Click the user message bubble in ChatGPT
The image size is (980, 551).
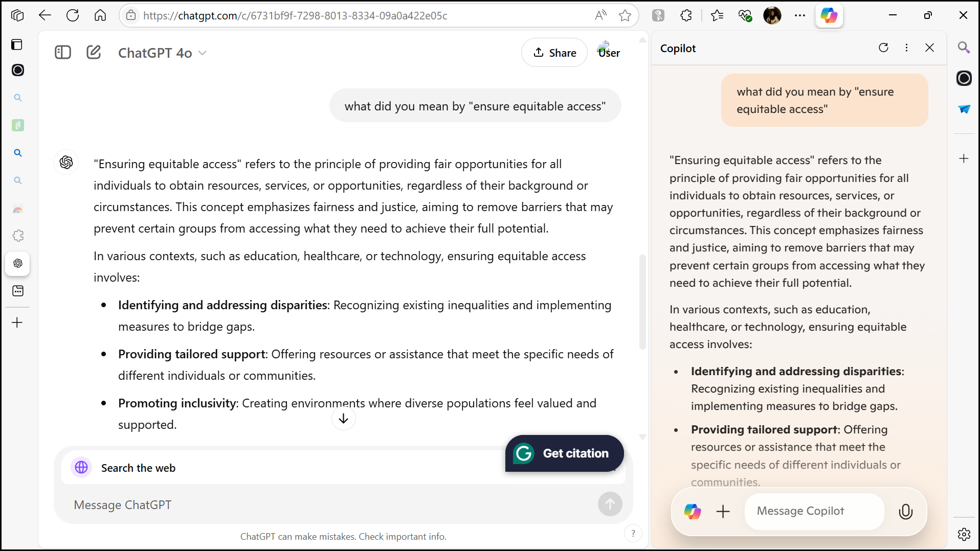coord(475,106)
